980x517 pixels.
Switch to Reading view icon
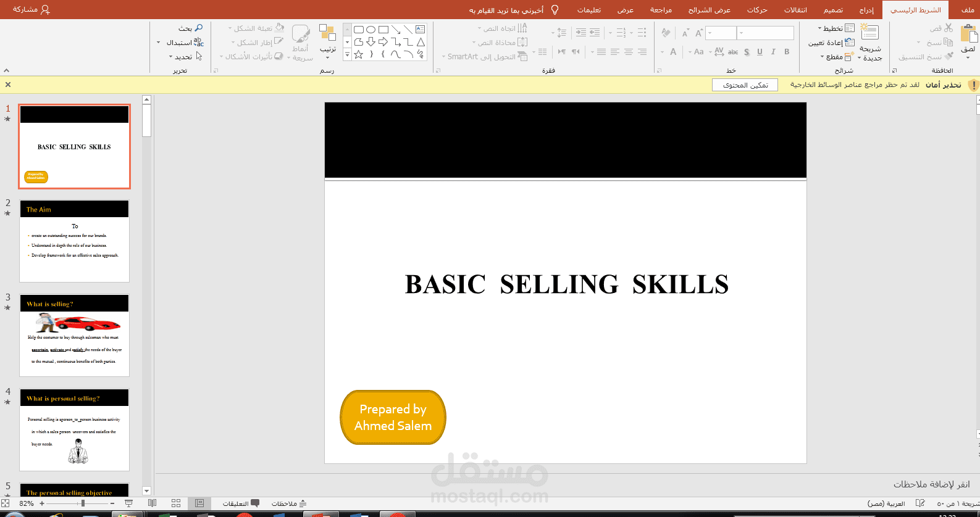[x=153, y=503]
